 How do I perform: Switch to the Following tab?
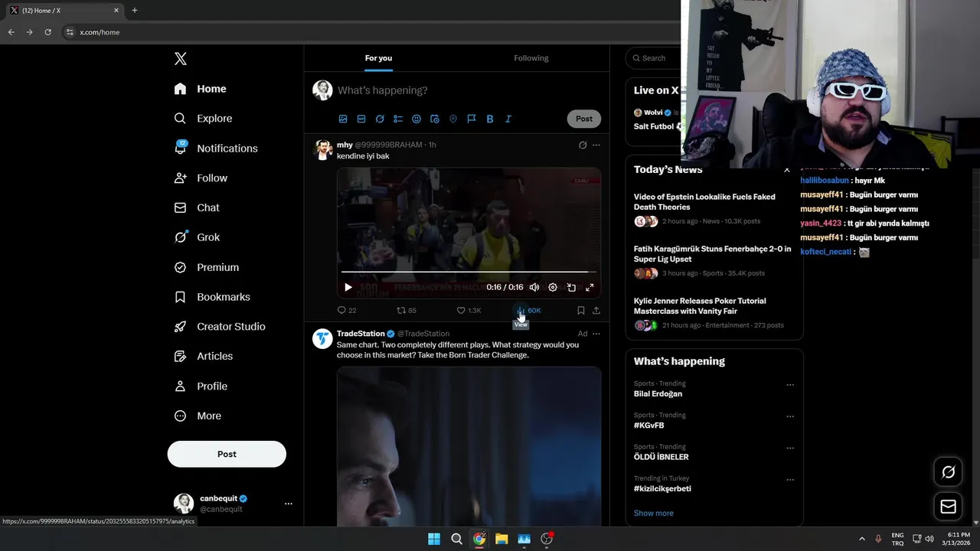(x=531, y=58)
